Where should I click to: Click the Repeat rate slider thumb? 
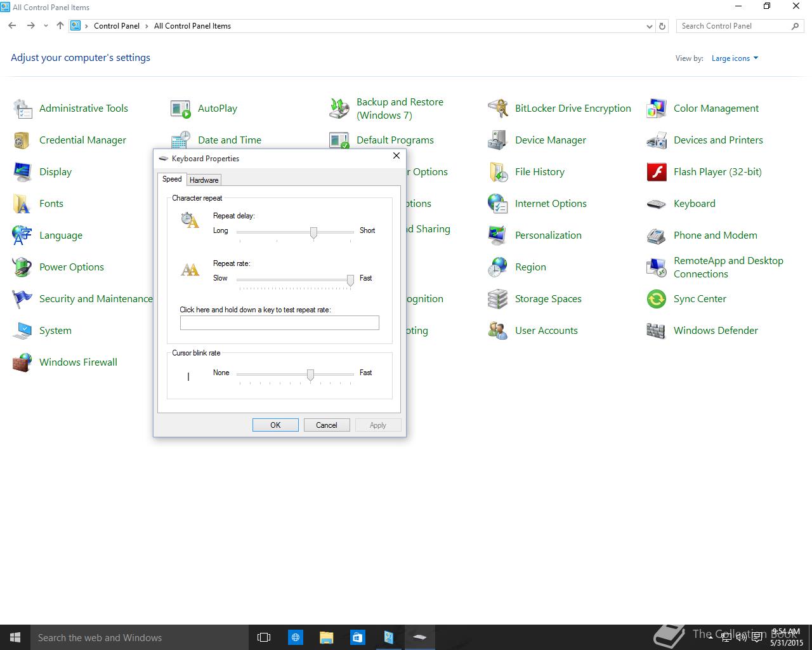pyautogui.click(x=350, y=281)
